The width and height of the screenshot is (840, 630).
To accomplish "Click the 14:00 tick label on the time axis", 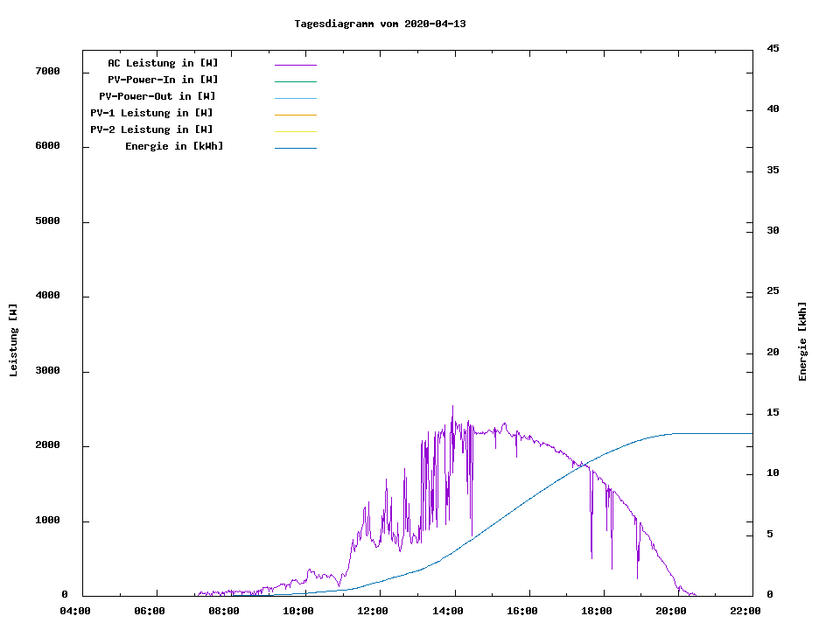I will click(449, 611).
